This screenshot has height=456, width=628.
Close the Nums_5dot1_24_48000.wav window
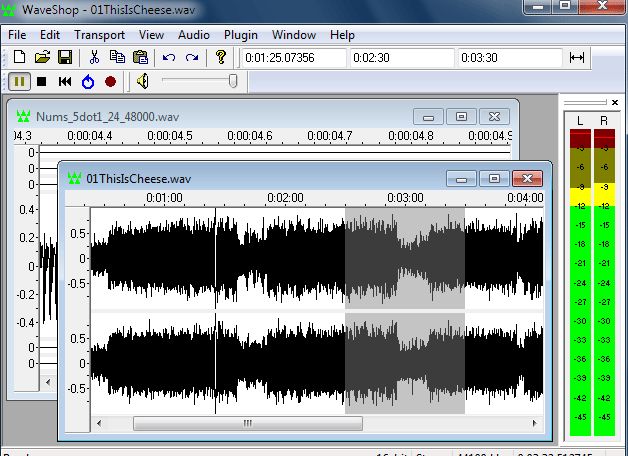[x=494, y=117]
